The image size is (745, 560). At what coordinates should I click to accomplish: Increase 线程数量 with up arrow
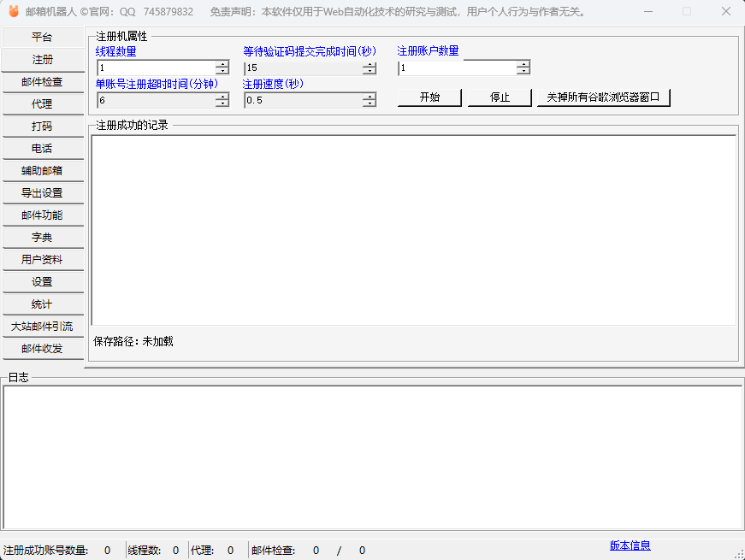click(222, 64)
